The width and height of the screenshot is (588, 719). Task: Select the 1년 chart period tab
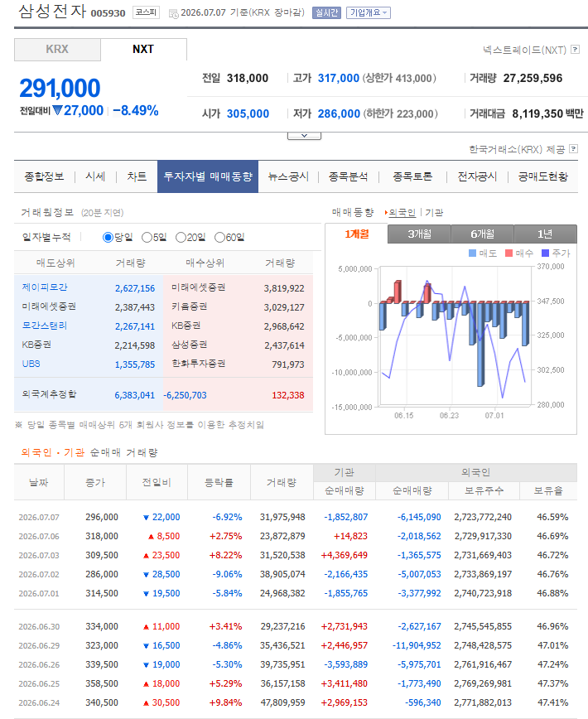coord(545,234)
